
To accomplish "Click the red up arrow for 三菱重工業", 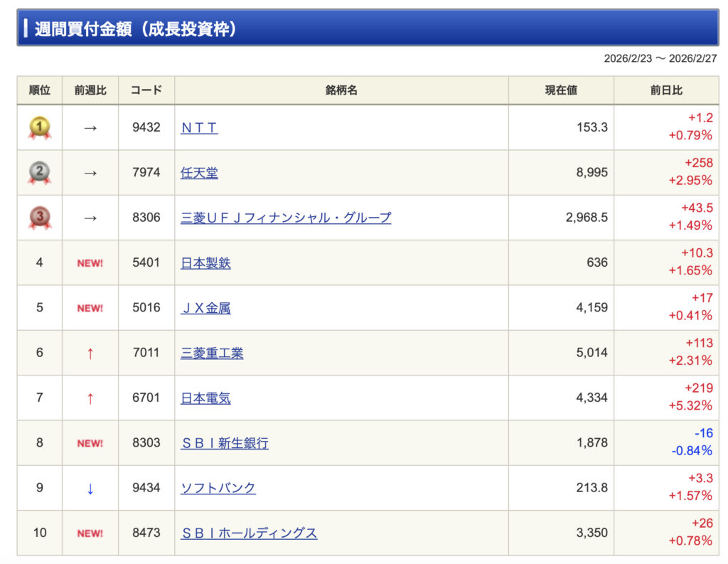I will click(x=90, y=353).
